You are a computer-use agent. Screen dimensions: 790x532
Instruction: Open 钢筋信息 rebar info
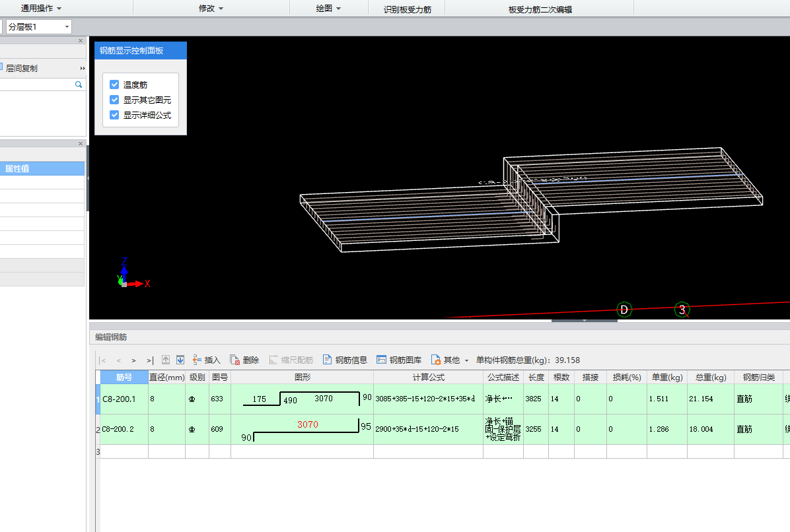pos(345,360)
